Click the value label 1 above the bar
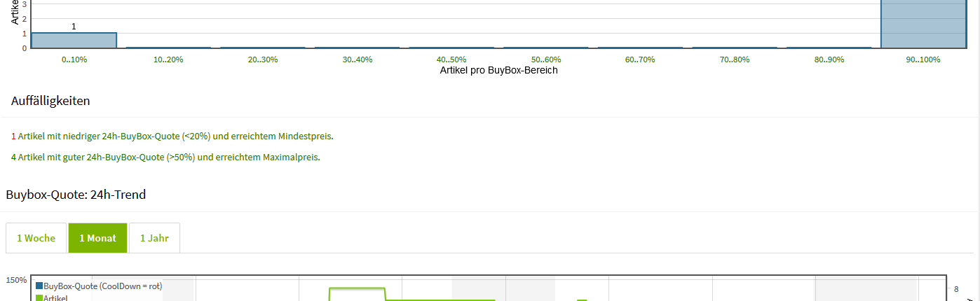The height and width of the screenshot is (301, 980). click(74, 27)
